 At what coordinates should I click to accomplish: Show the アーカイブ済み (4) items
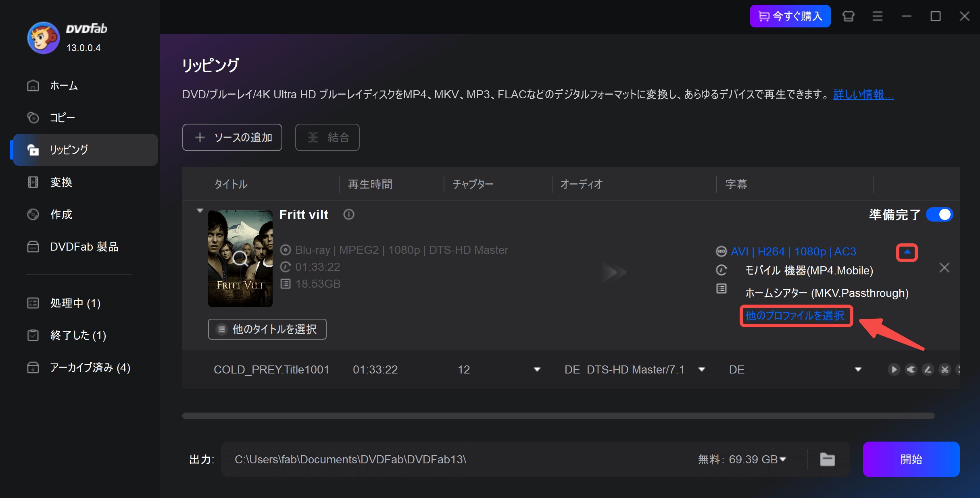tap(85, 367)
